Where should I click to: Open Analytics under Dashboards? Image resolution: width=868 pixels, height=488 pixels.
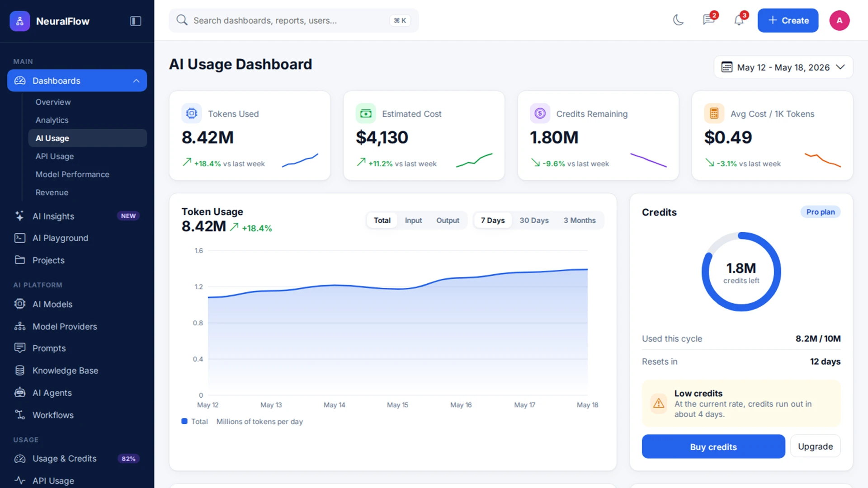pyautogui.click(x=88, y=120)
